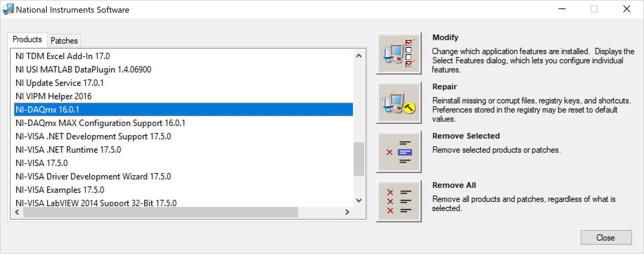
Task: Select the Products tab
Action: pyautogui.click(x=27, y=39)
